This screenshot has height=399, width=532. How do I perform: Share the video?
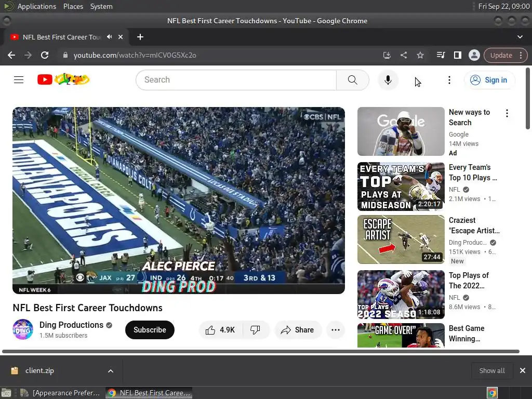click(298, 330)
